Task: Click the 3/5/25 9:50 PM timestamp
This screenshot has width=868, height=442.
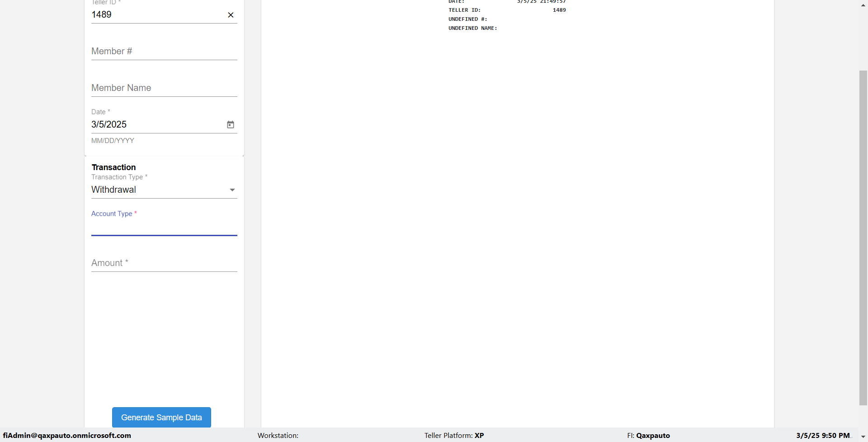Action: click(x=823, y=435)
